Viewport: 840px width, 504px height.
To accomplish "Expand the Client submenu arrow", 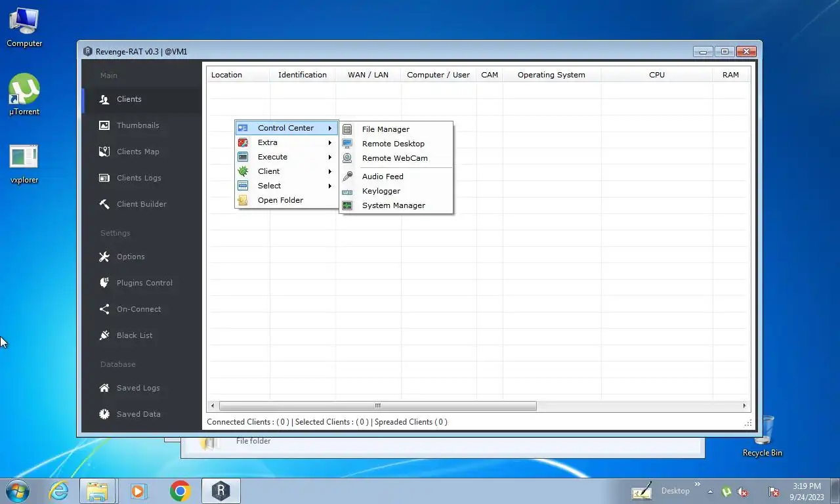I will click(330, 171).
